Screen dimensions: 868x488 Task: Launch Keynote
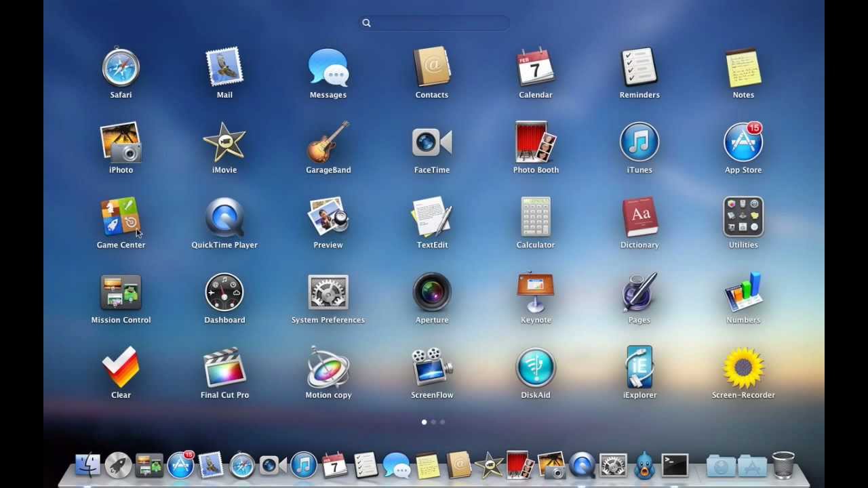(536, 293)
